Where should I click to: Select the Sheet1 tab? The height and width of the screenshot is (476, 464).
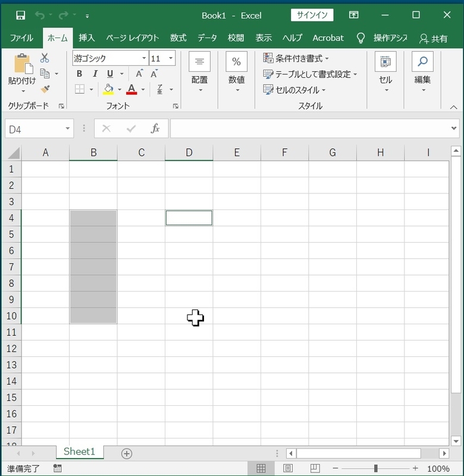[79, 452]
